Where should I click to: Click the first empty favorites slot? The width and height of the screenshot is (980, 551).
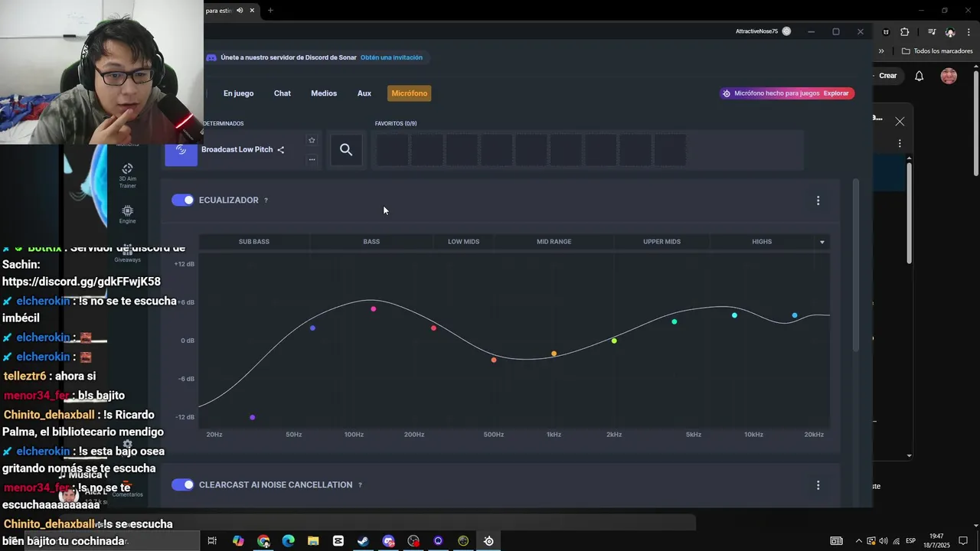click(x=392, y=150)
